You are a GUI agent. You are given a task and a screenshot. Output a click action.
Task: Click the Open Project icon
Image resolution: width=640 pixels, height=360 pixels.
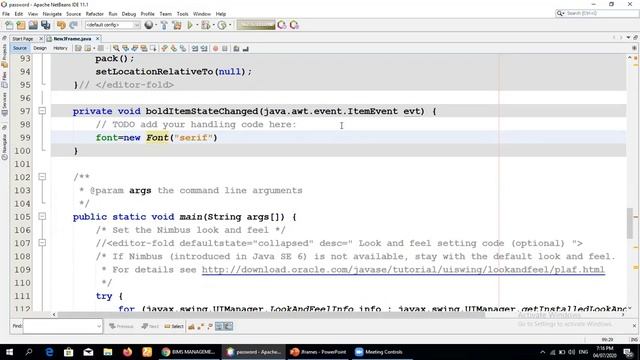coord(33,25)
